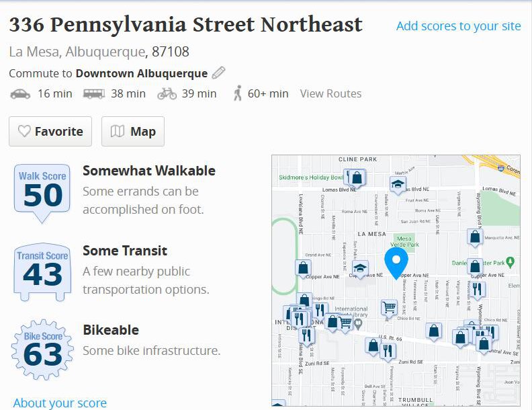
Task: Select the school icon near Lomas Blvd NE
Action: pyautogui.click(x=398, y=186)
